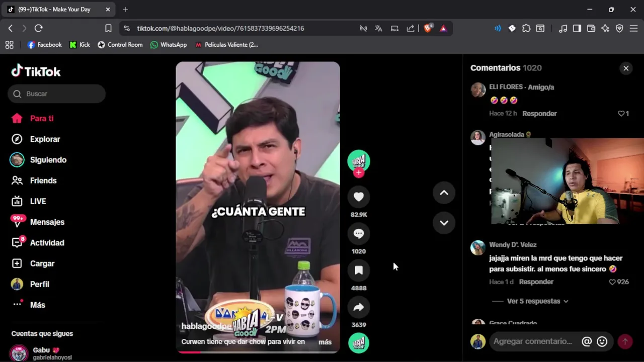The height and width of the screenshot is (362, 644).
Task: Like ELI FLORES comment heart
Action: tap(621, 114)
